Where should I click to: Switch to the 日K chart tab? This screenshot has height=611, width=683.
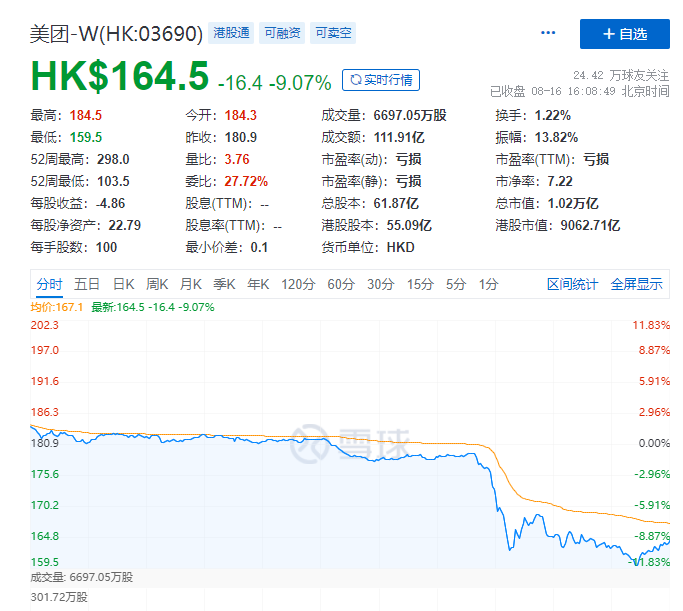124,284
